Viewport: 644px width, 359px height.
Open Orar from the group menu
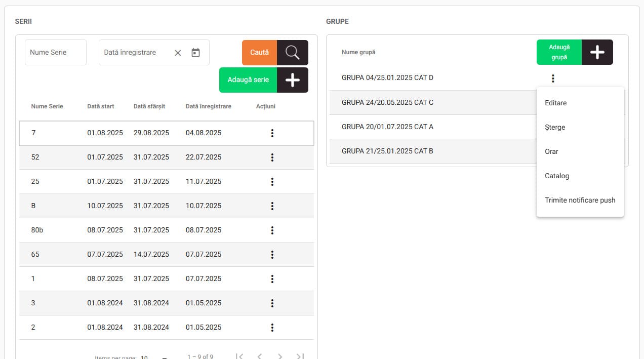pos(551,151)
